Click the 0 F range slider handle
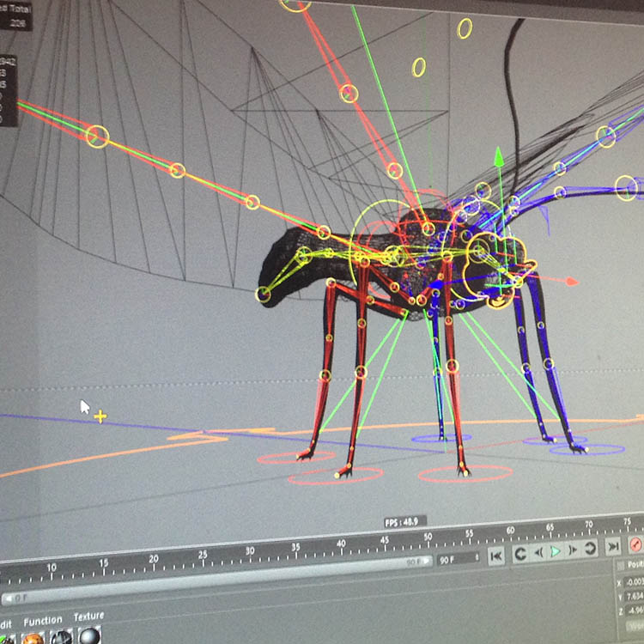The image size is (644, 644). tap(10, 598)
